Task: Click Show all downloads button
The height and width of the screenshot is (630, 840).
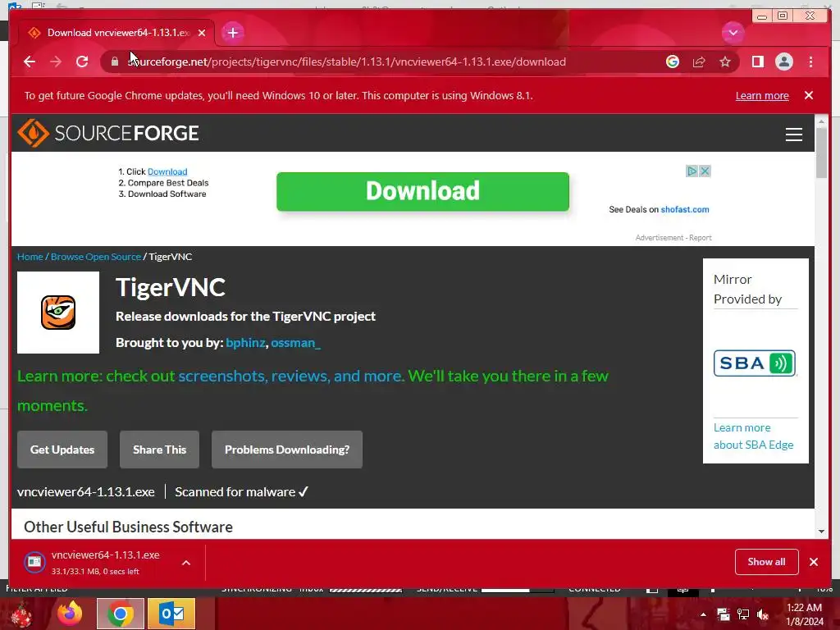Action: [767, 562]
